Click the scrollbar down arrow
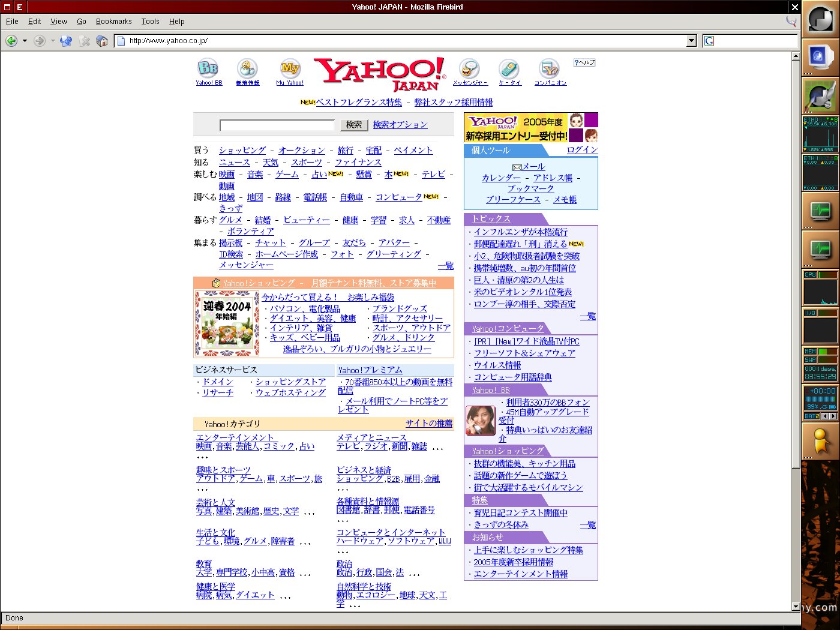The image size is (840, 630). (x=796, y=607)
